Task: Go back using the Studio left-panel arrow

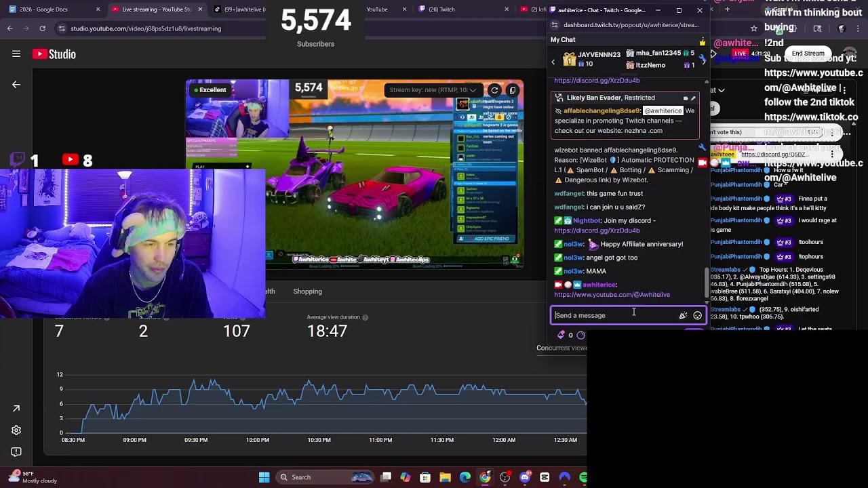Action: click(16, 85)
